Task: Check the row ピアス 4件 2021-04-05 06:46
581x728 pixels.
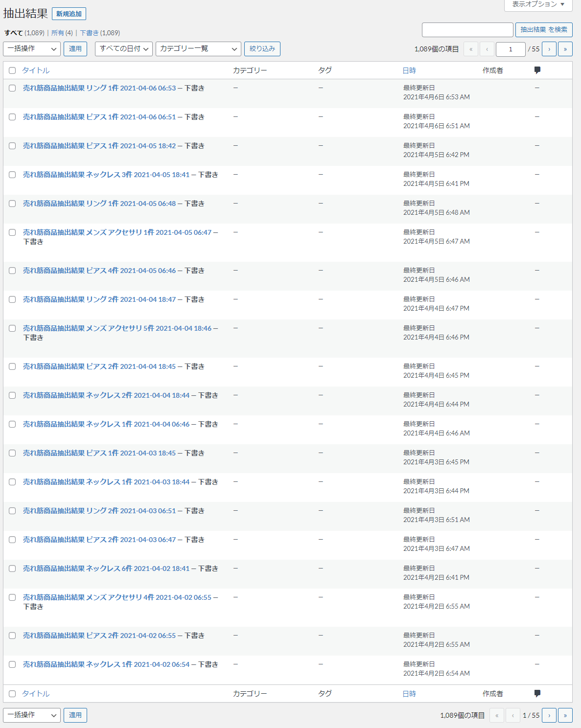Action: point(12,271)
